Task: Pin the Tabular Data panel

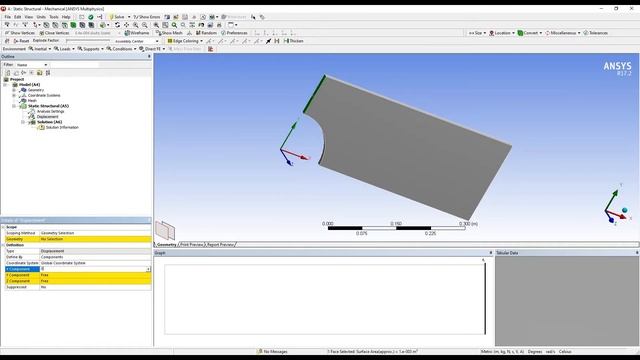Action: point(637,253)
